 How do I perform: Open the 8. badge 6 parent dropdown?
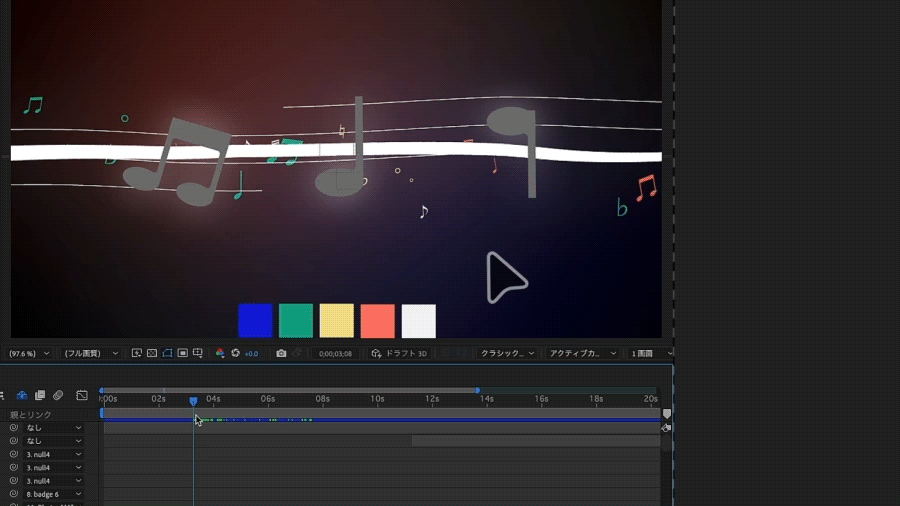53,494
